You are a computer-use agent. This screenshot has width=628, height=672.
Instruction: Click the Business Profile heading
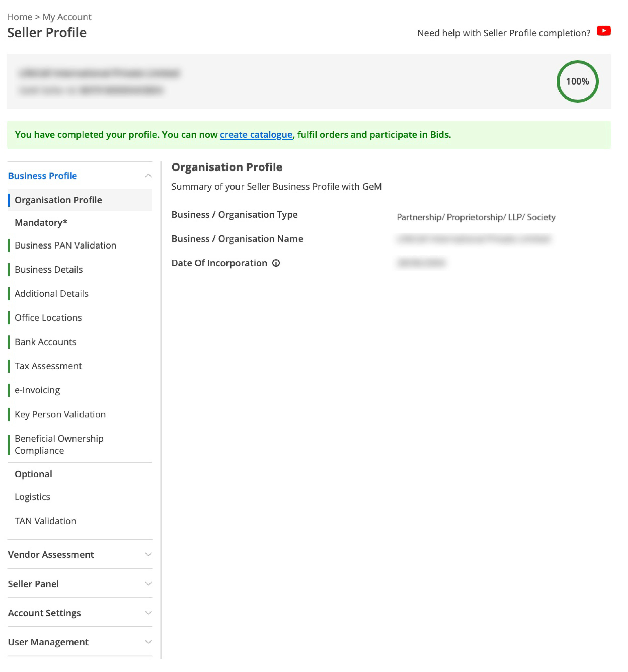click(43, 176)
